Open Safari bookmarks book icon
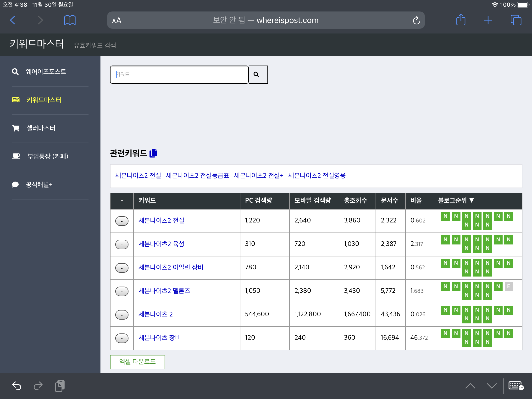Screen dimensions: 532x399 tap(70, 20)
